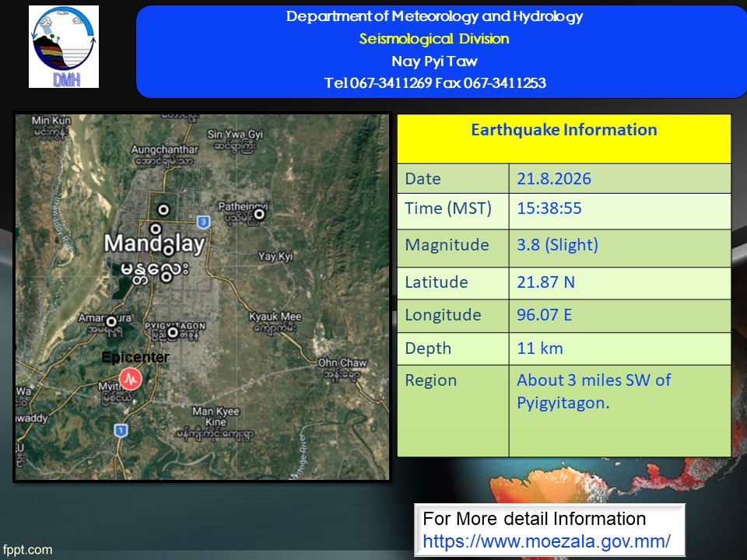The image size is (747, 560).
Task: Click the Mandalay city label on map
Action: pyautogui.click(x=154, y=243)
